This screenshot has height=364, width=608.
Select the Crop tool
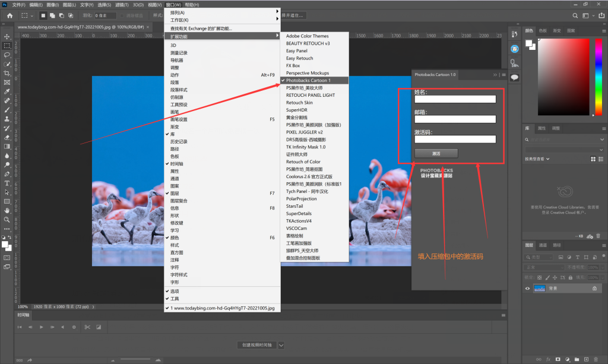tap(7, 73)
